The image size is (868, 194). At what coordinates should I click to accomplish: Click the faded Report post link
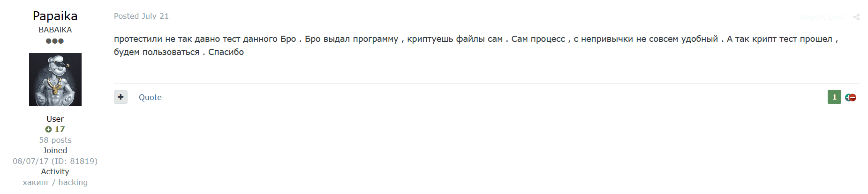pyautogui.click(x=822, y=17)
